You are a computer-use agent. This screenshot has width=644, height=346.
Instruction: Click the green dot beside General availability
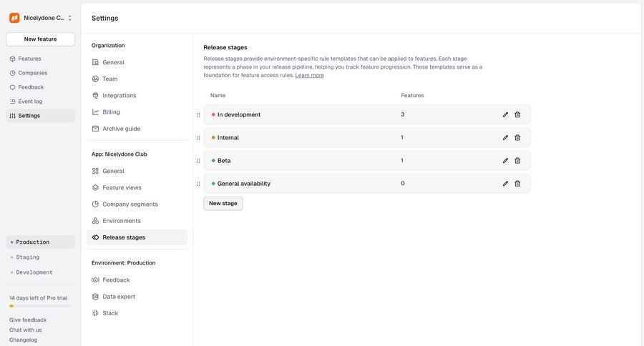(213, 184)
